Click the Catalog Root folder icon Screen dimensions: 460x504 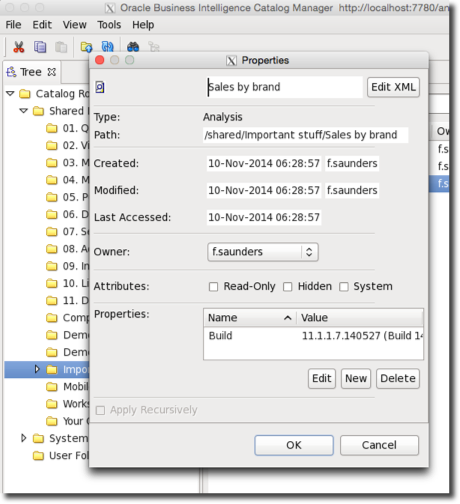[25, 94]
